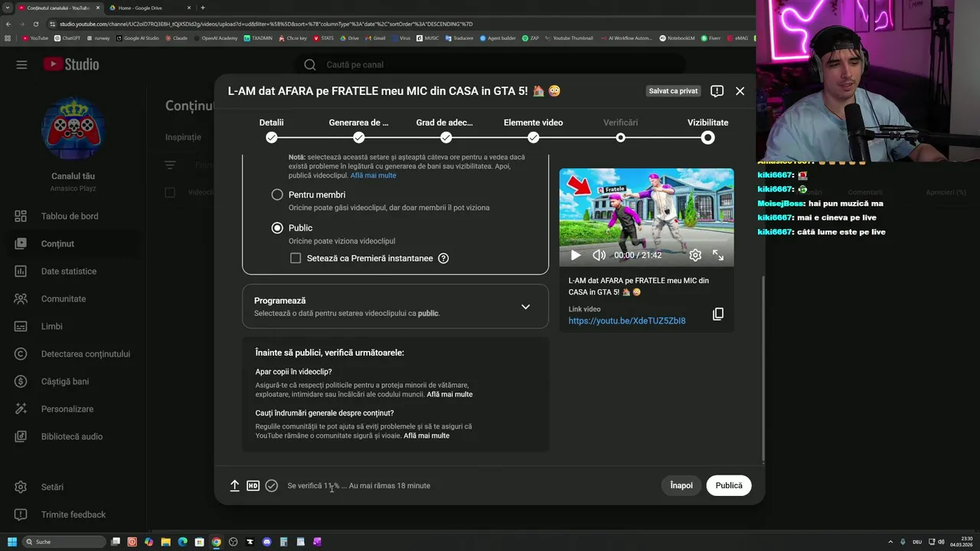This screenshot has height=551, width=980.
Task: Click the HD processing icon
Action: (x=253, y=485)
